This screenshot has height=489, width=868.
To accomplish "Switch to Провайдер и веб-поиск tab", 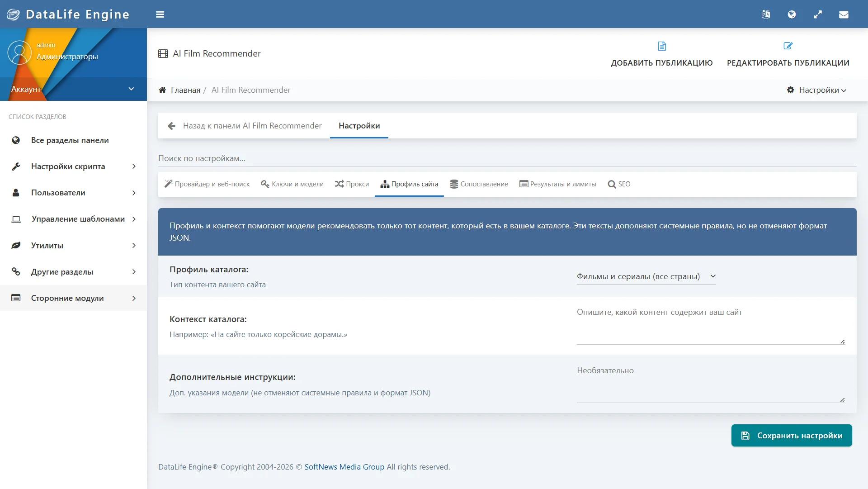I will tap(207, 184).
